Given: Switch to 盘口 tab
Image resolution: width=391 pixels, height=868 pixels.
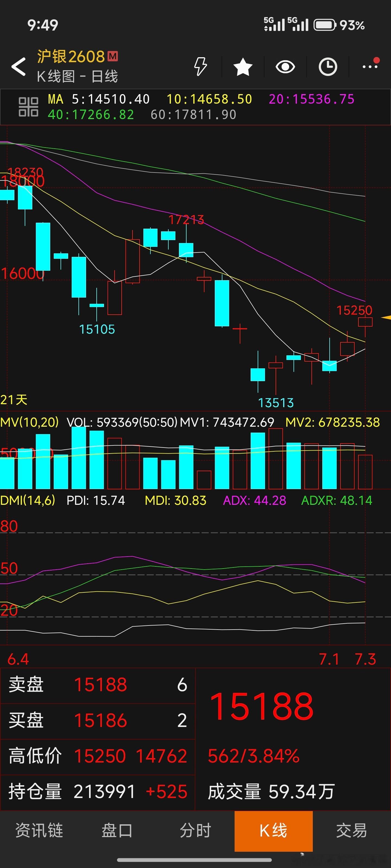Looking at the screenshot, I should pos(117,830).
